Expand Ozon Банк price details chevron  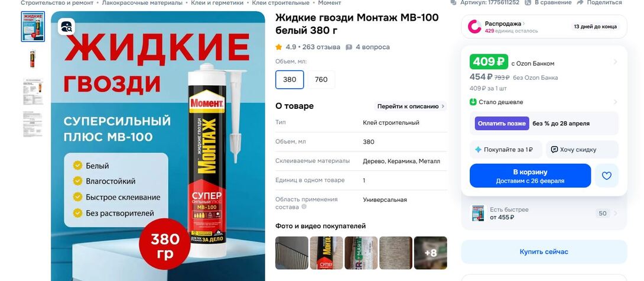click(x=615, y=62)
